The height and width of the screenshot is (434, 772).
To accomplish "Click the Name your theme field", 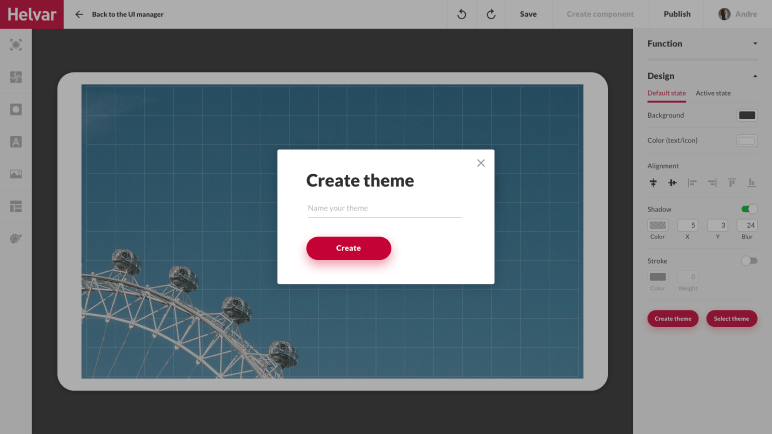I will pos(385,208).
